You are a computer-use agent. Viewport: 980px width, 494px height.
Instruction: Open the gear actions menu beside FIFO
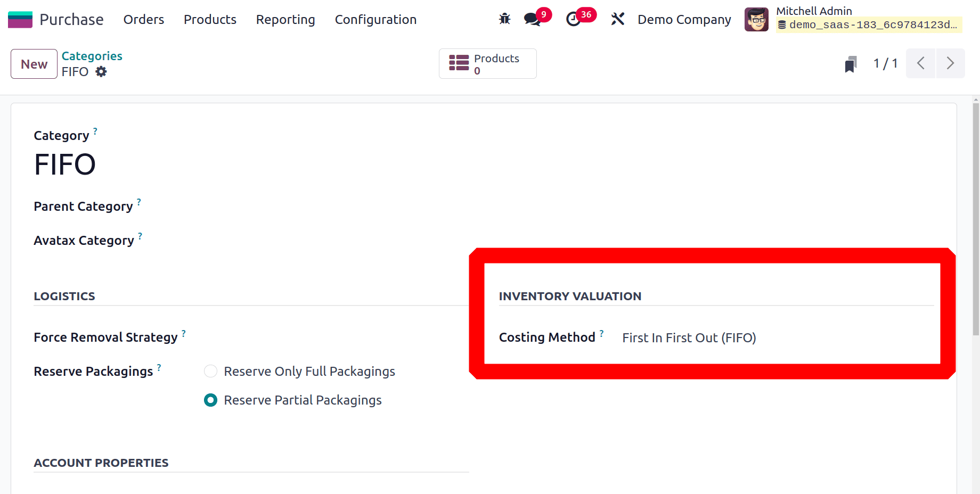click(101, 71)
